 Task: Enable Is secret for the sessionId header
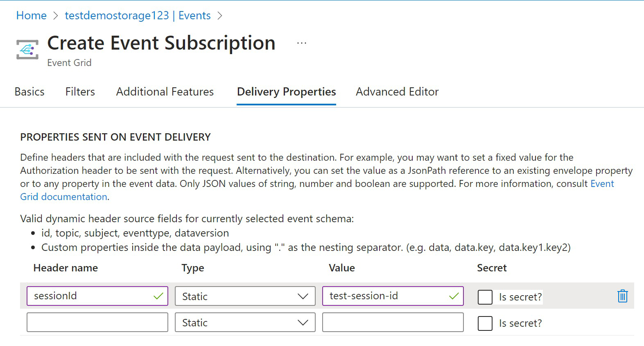(485, 297)
